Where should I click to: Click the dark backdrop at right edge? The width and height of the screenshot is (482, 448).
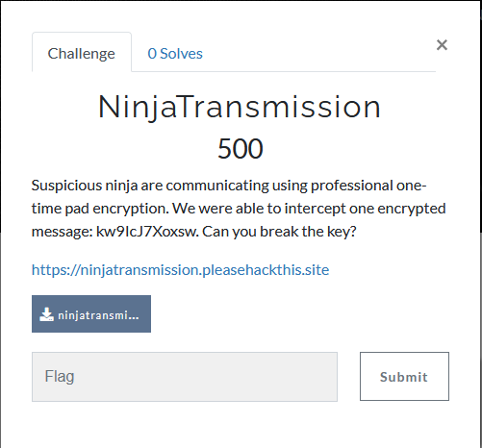click(481, 115)
